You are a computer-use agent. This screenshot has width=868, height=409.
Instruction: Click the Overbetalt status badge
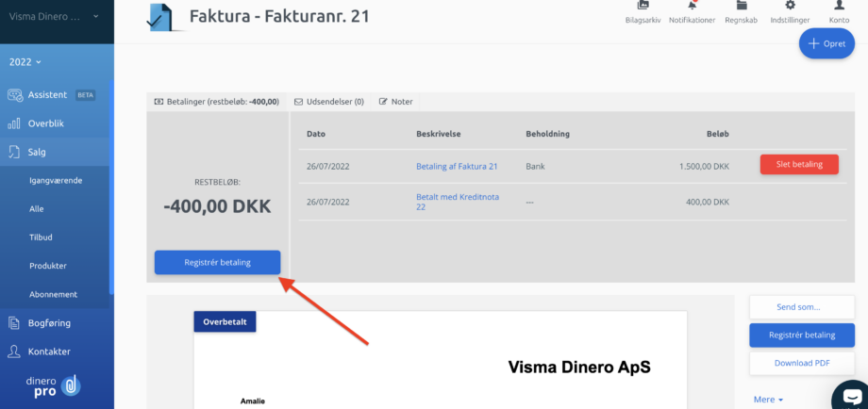[225, 321]
